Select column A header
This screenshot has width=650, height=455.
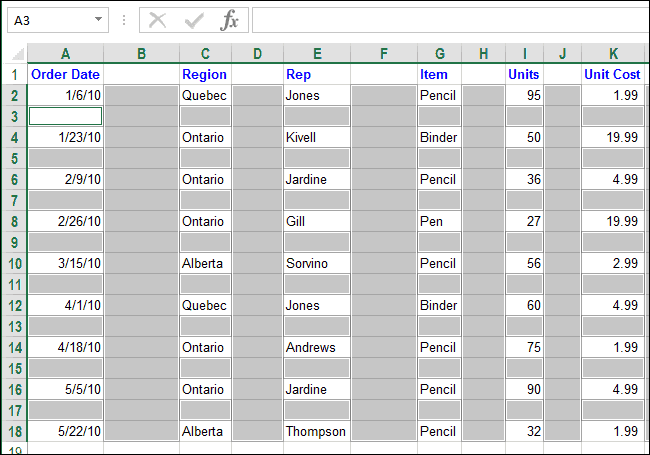coord(65,53)
